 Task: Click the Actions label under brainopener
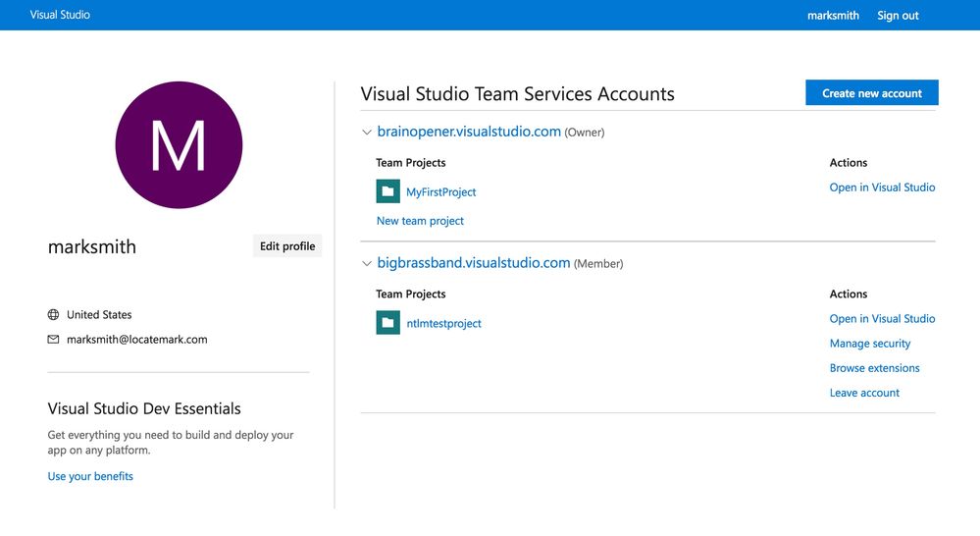point(849,163)
